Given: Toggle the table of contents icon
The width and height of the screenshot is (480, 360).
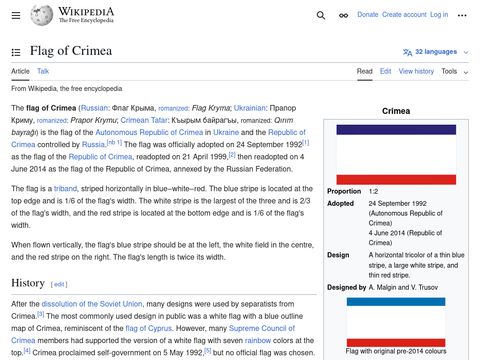Looking at the screenshot, I should point(16,52).
